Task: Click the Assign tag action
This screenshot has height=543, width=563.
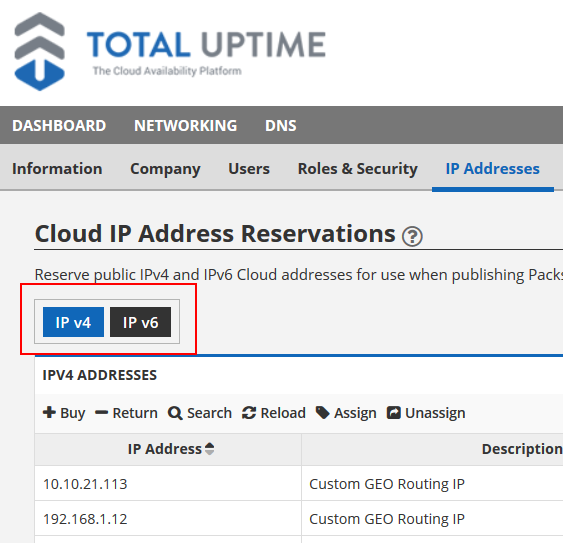Action: 346,413
